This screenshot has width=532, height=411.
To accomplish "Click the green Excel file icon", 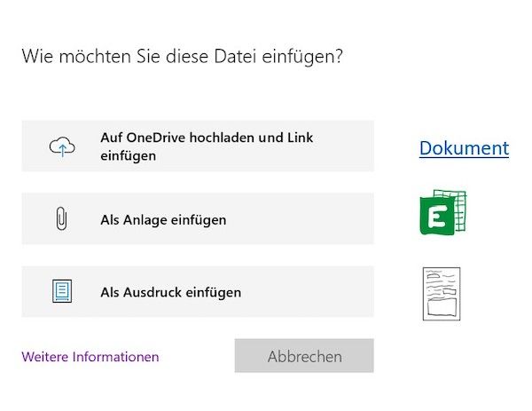I will click(442, 213).
